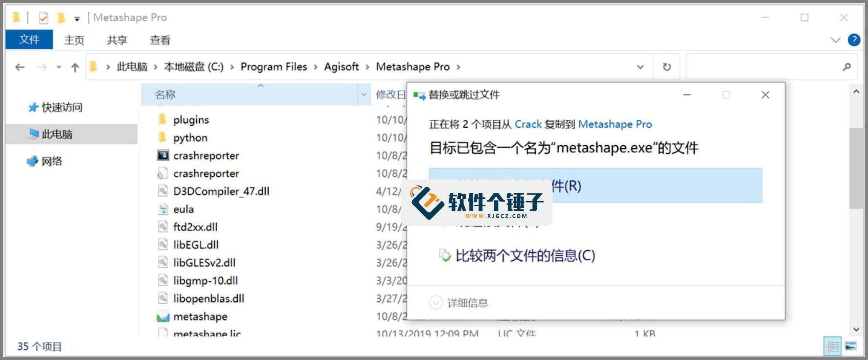
Task: Select Agisoft breadcrumb segment
Action: tap(342, 67)
